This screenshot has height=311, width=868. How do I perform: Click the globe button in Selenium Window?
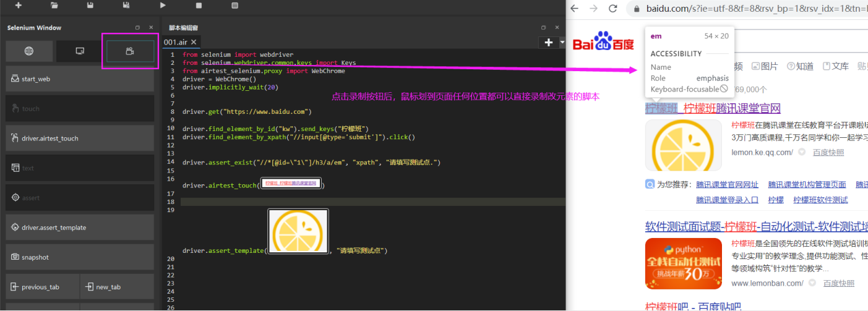pyautogui.click(x=29, y=51)
